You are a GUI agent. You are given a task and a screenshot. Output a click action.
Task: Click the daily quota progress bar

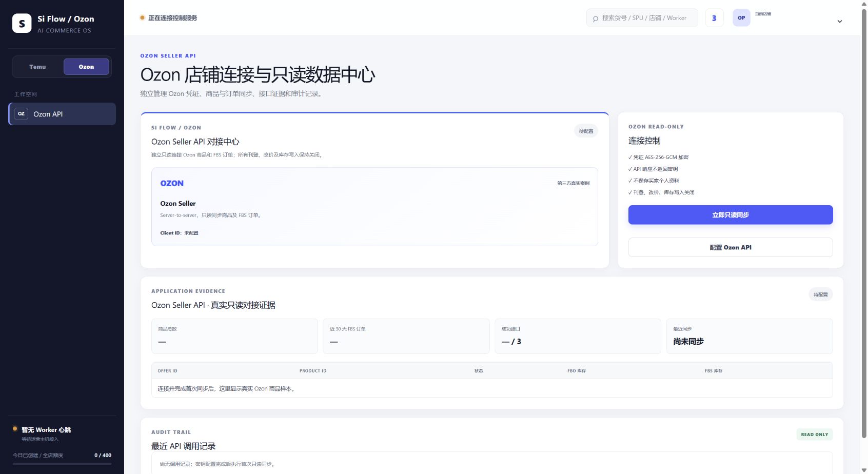[62, 464]
